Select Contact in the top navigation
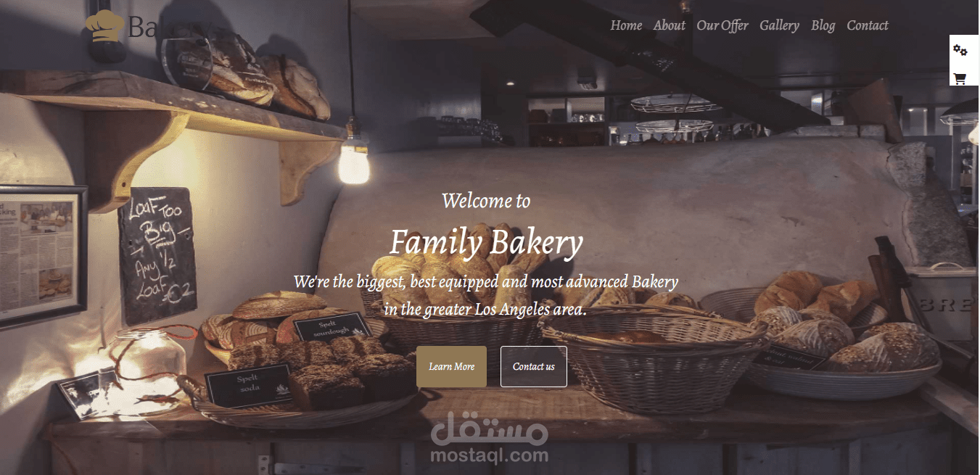 867,25
